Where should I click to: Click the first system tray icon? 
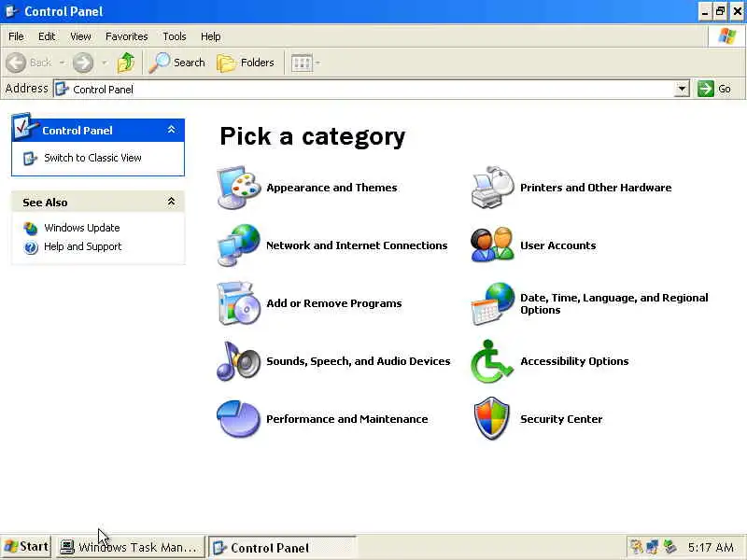coord(636,546)
